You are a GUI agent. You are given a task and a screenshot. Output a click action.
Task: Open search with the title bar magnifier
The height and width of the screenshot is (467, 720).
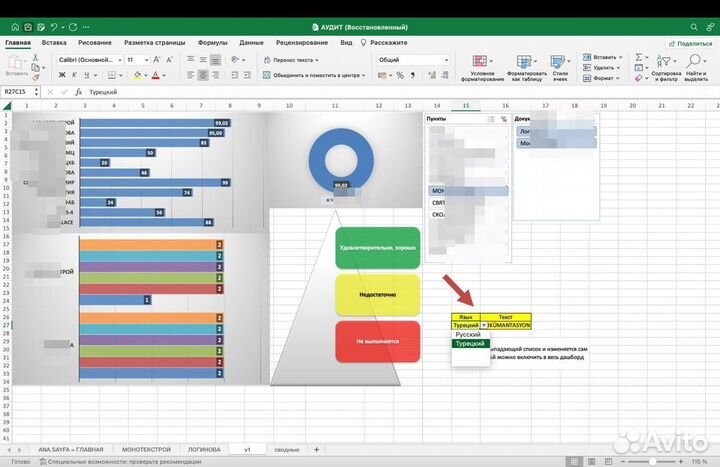tap(694, 28)
